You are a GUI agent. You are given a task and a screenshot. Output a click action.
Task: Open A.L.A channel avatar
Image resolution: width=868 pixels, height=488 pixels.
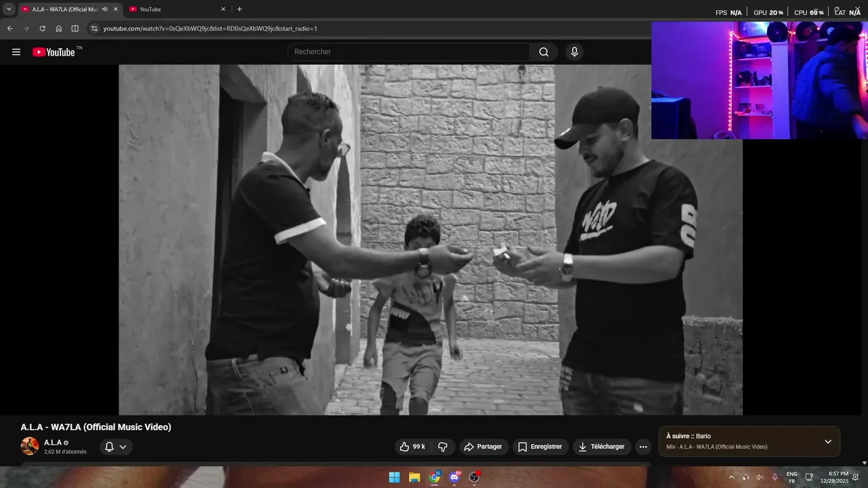tap(30, 446)
